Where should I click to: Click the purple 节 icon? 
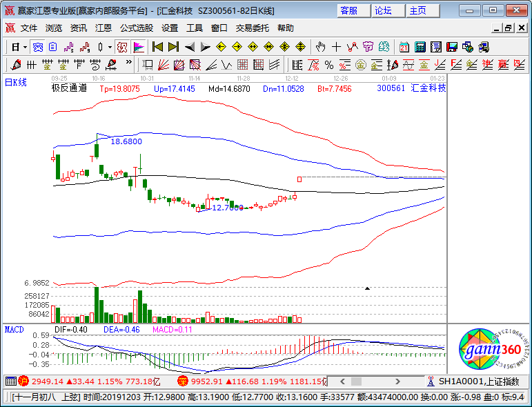coord(368,47)
